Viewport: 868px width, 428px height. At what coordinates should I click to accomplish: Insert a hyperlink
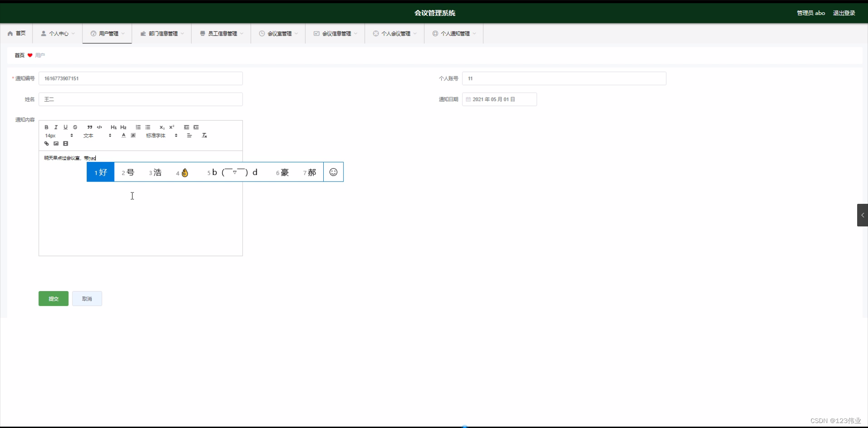tap(47, 143)
